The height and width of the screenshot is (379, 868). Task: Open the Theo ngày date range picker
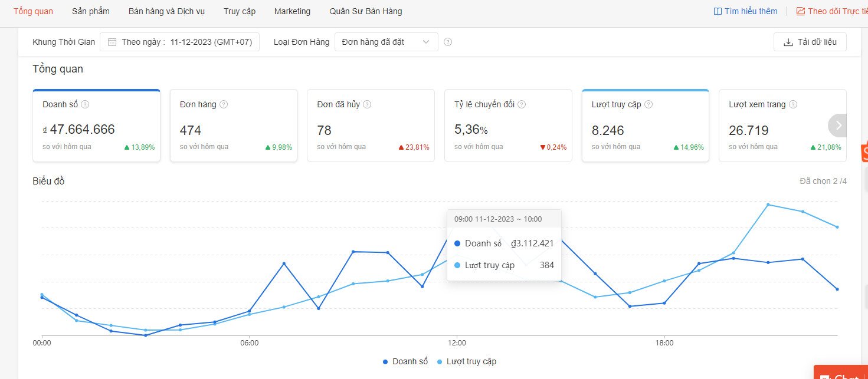tap(180, 42)
